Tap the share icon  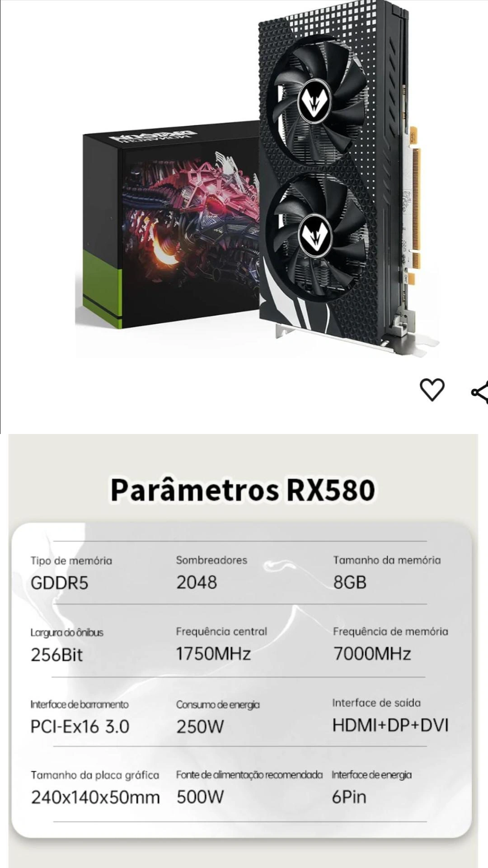[480, 392]
